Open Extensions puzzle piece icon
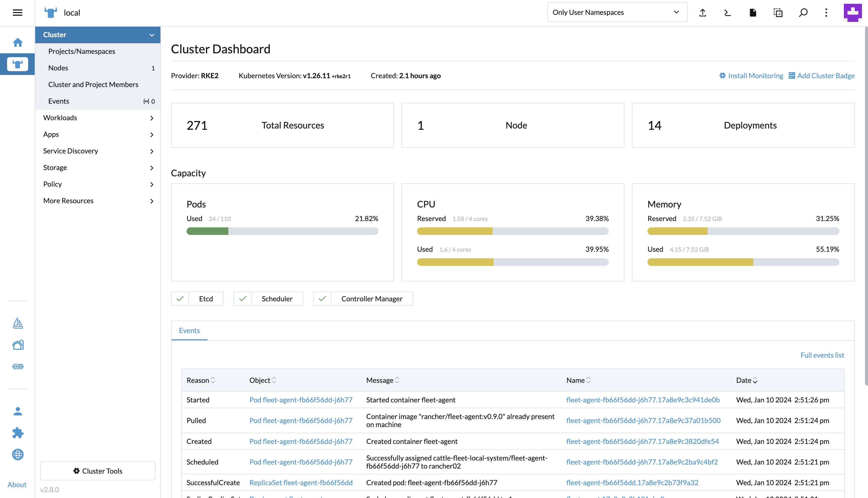Screen dimensions: 868x498 [x=18, y=433]
